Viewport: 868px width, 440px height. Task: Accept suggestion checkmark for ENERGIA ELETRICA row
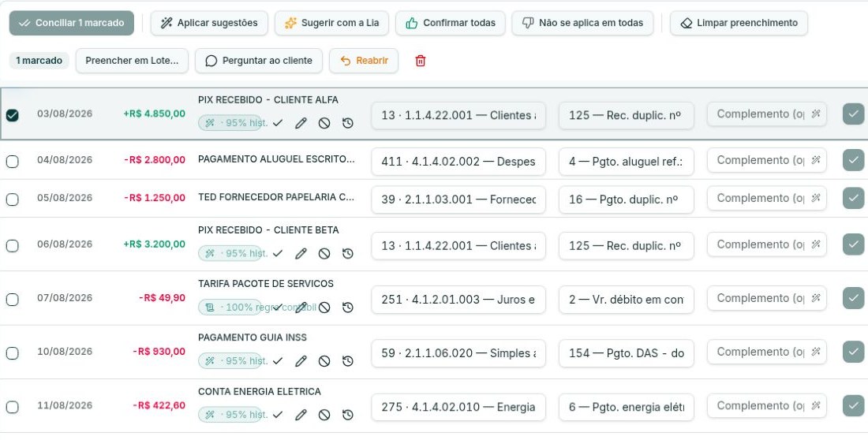[x=278, y=415]
